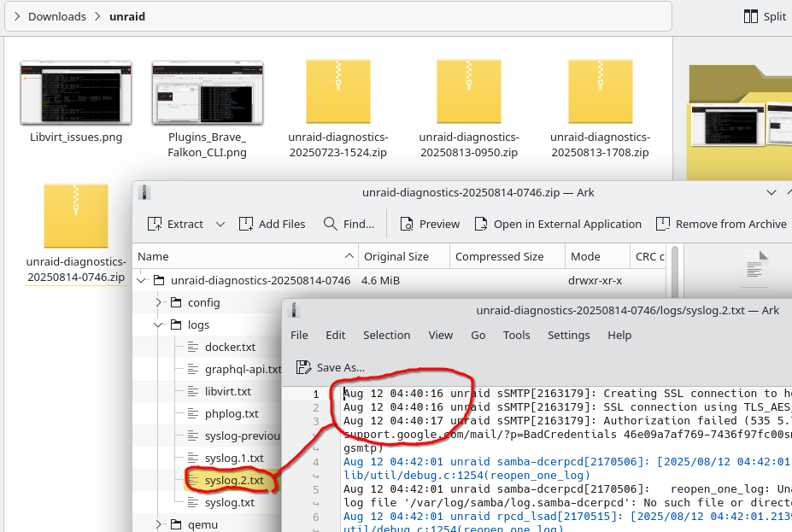
Task: Sort by the CRC column header
Action: 648,256
